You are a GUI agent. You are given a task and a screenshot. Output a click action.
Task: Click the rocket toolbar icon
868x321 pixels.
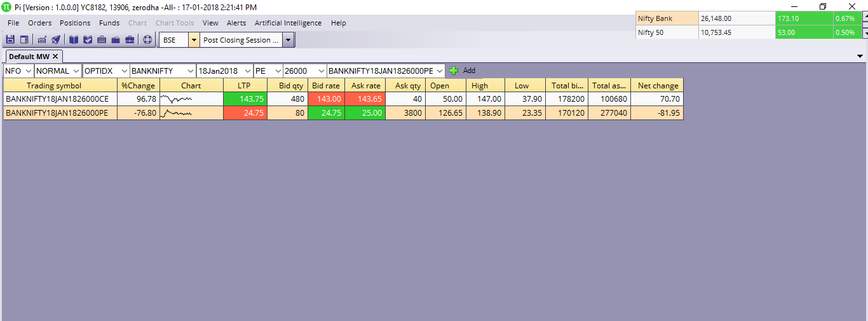[56, 40]
